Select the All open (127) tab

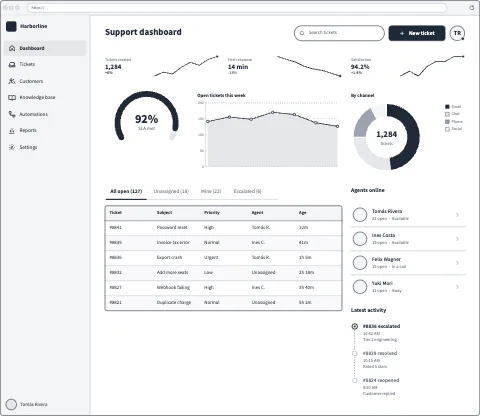[x=126, y=191]
